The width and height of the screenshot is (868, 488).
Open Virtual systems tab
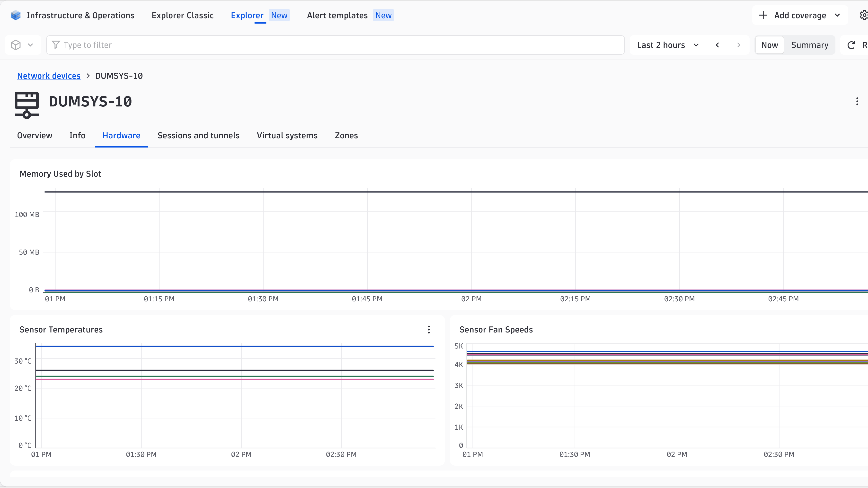[287, 135]
